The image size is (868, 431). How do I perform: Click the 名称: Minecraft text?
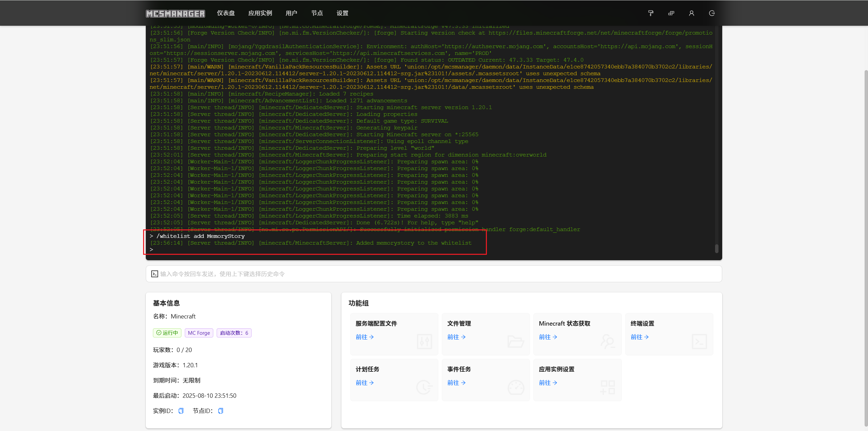174,316
